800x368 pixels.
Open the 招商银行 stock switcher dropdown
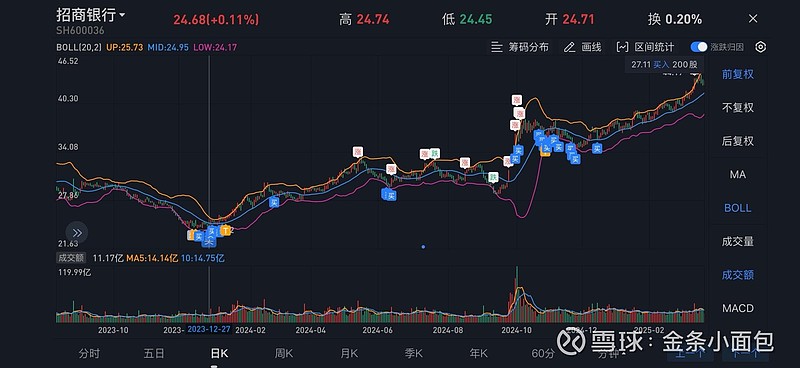(91, 14)
